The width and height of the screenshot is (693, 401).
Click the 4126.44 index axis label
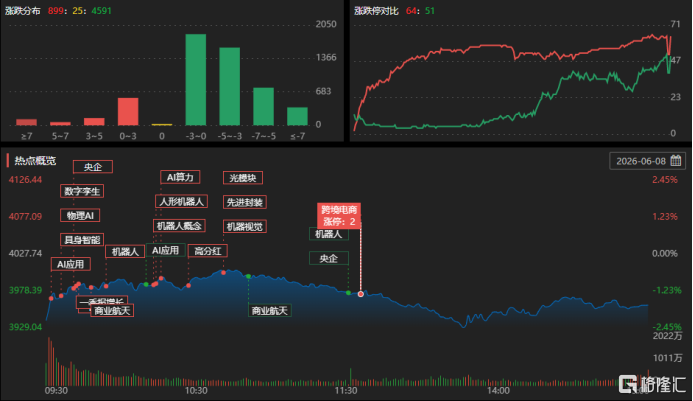tap(25, 179)
